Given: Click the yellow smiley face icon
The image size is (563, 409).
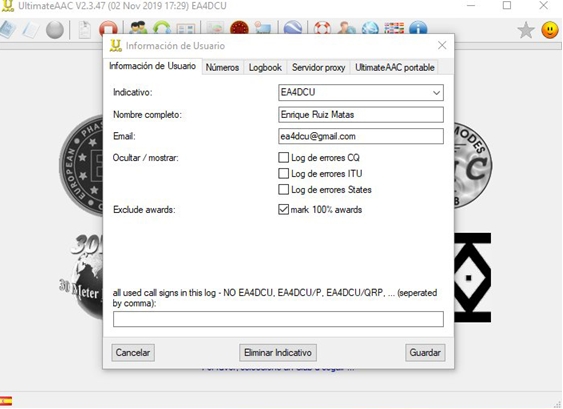Looking at the screenshot, I should (x=550, y=30).
